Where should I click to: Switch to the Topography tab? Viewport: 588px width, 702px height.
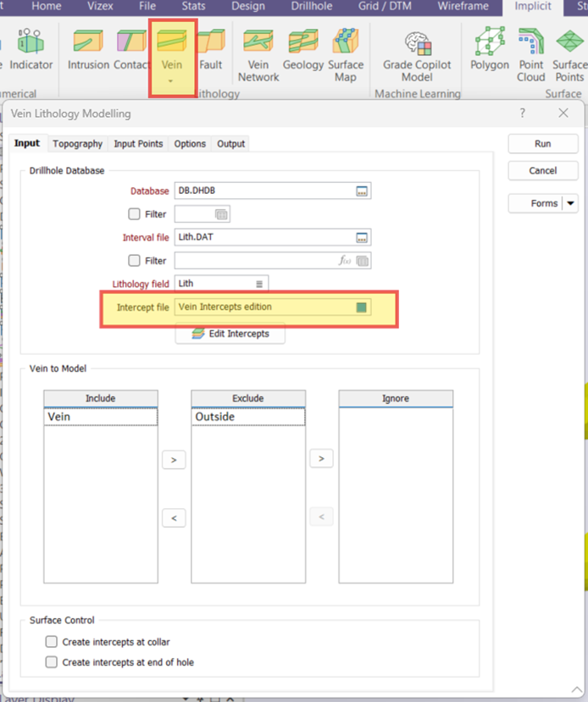coord(77,144)
